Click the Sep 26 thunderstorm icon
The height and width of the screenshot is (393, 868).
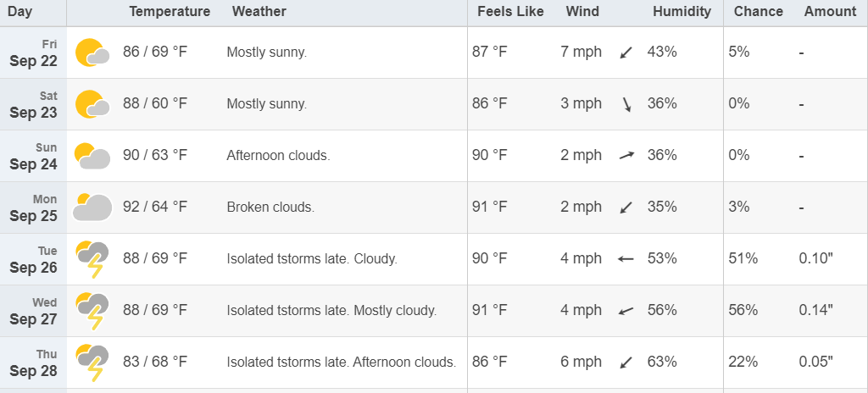click(92, 259)
